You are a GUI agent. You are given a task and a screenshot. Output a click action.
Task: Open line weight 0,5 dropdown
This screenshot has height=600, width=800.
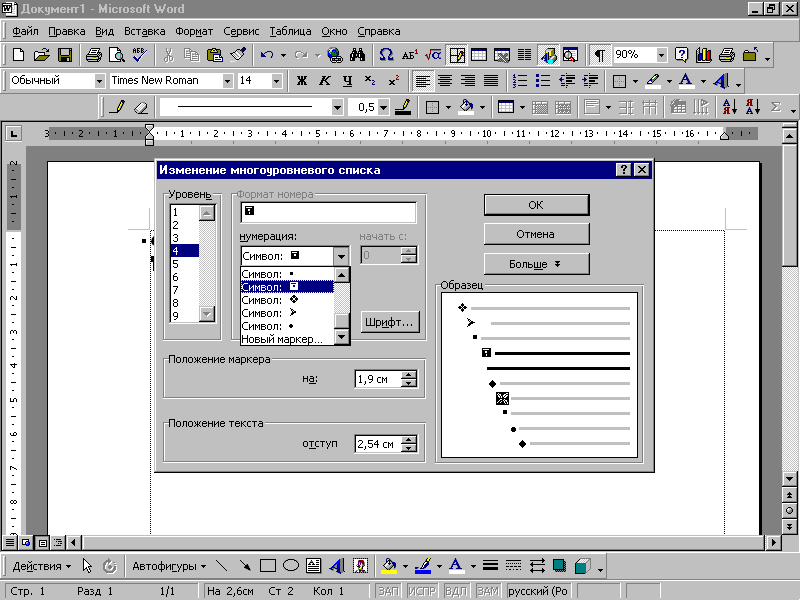coord(383,107)
